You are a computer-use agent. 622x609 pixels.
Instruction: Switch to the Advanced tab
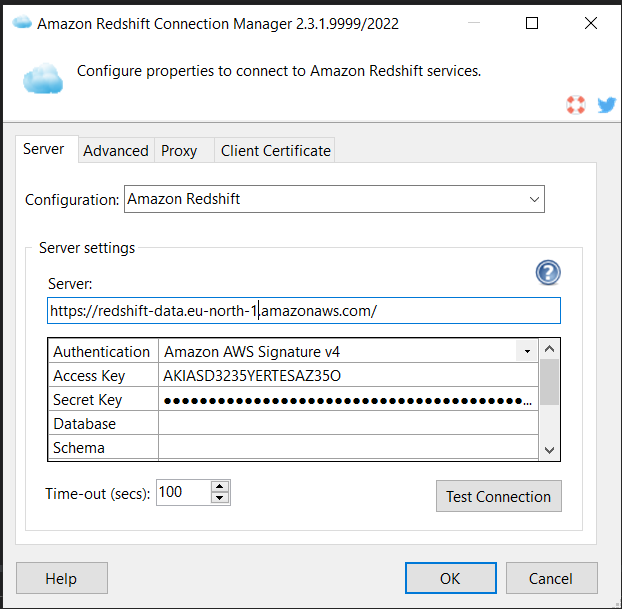(x=116, y=151)
